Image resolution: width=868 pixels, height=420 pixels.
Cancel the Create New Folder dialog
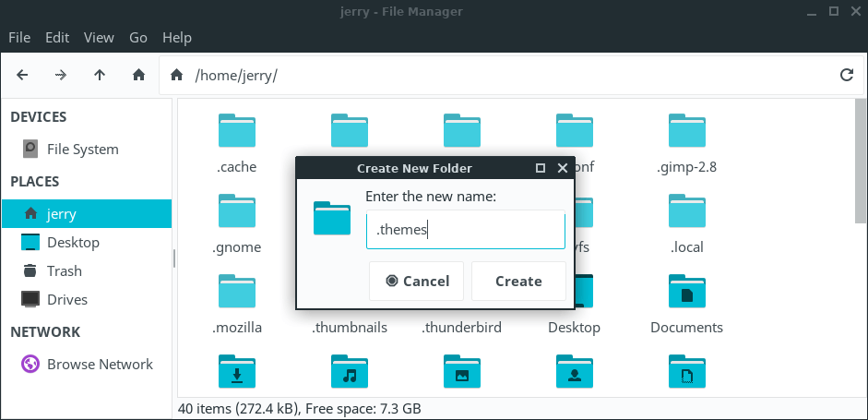pyautogui.click(x=416, y=281)
